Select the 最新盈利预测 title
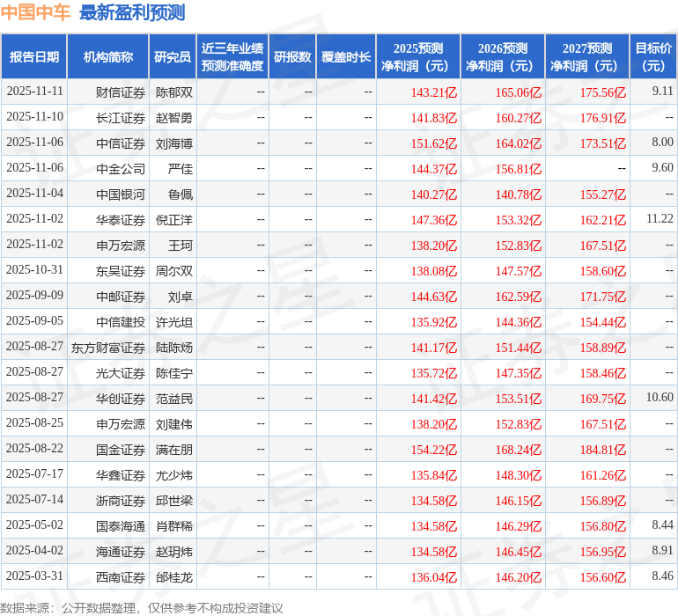The height and width of the screenshot is (616, 678). [132, 12]
